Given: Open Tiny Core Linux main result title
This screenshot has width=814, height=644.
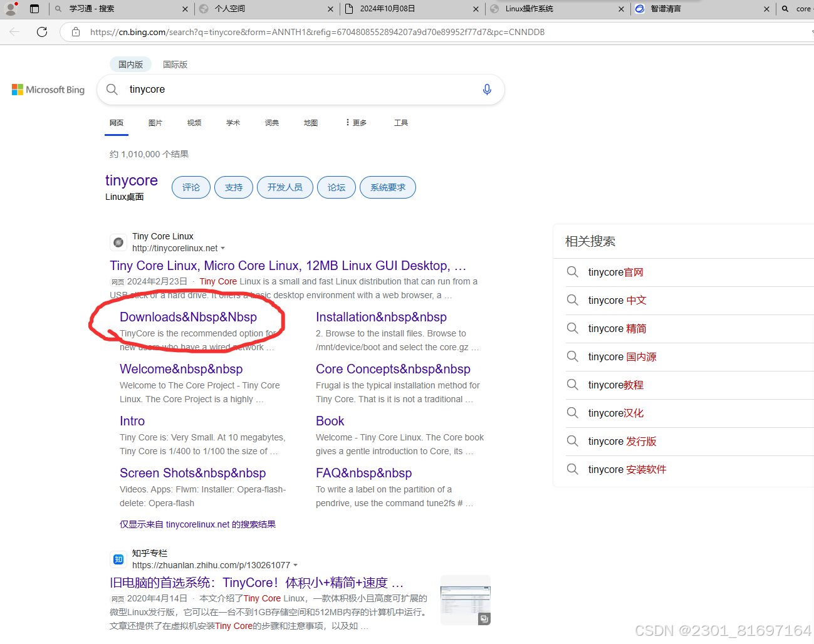Looking at the screenshot, I should [x=288, y=266].
